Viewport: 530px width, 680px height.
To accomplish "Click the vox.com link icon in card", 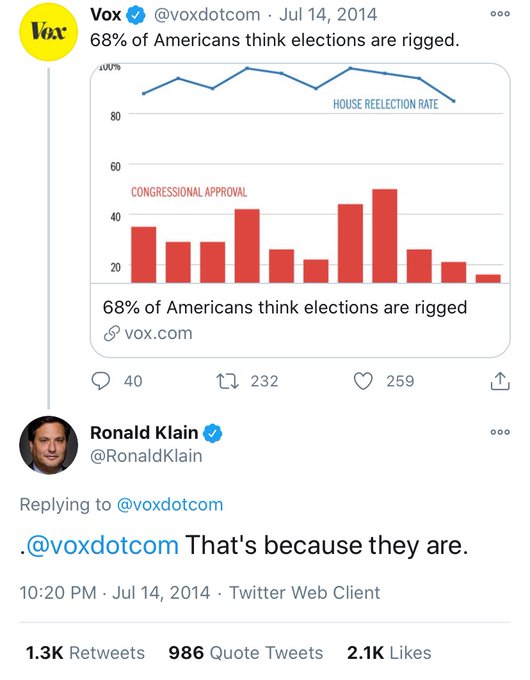I will coord(111,333).
